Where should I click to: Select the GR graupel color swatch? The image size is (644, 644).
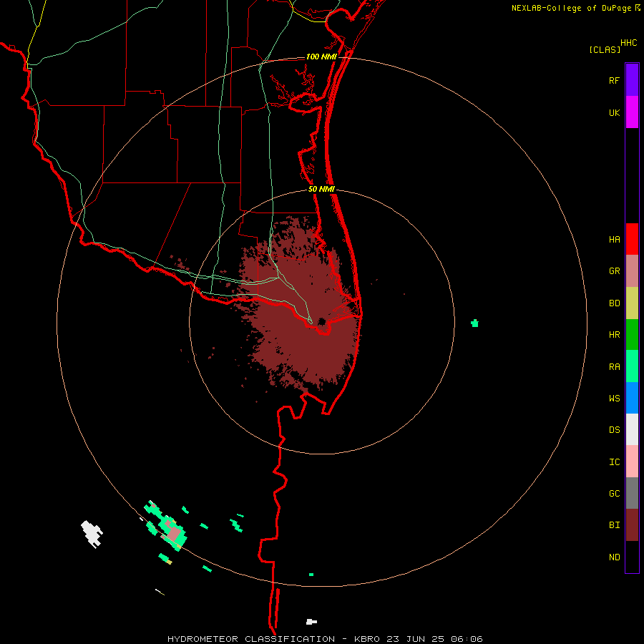[x=632, y=271]
